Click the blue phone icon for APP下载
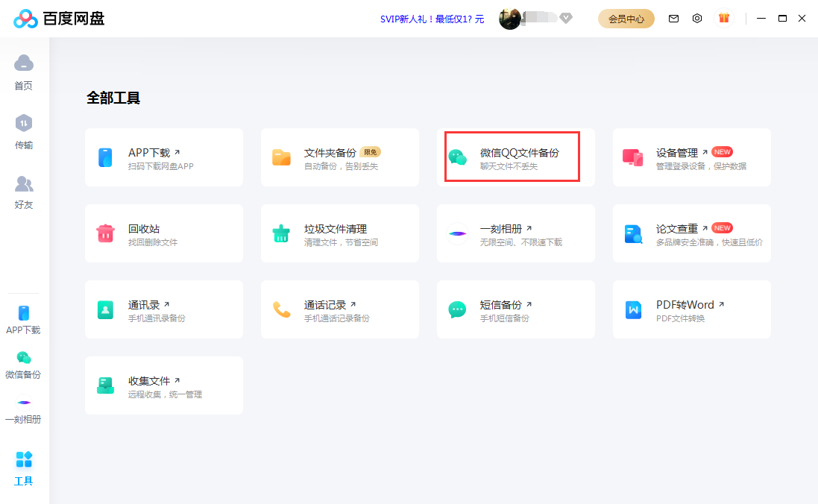This screenshot has height=504, width=818. (105, 157)
